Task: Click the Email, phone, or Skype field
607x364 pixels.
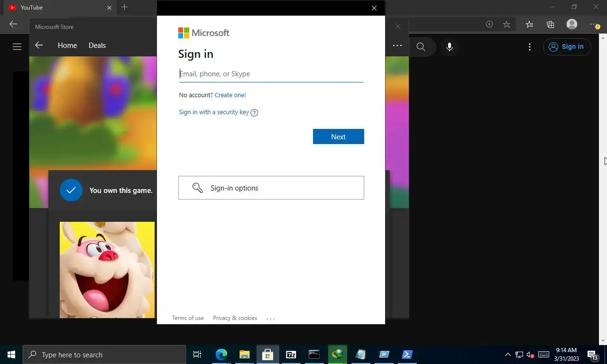Action: pyautogui.click(x=271, y=74)
